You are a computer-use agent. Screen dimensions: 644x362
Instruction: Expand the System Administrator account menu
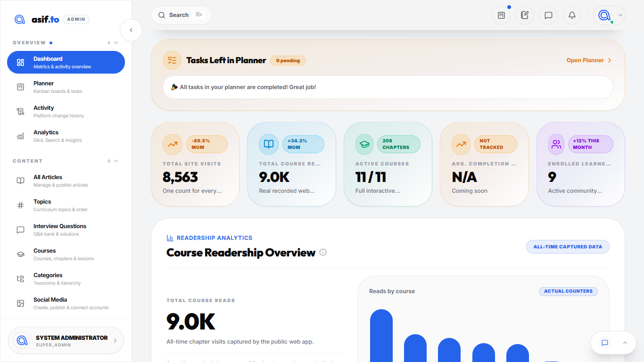tap(66, 340)
